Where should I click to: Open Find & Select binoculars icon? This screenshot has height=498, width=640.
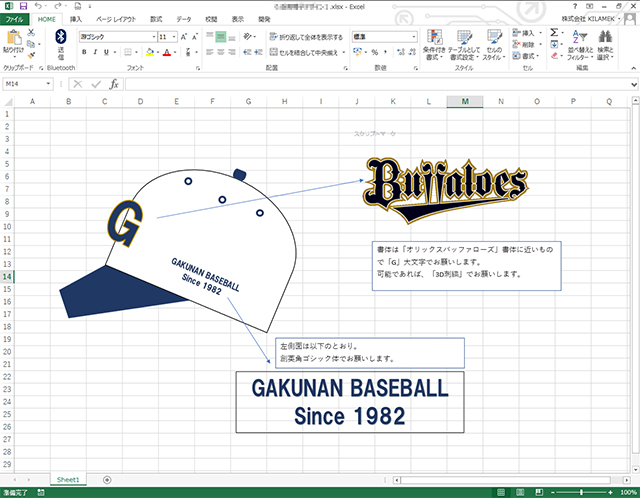[605, 45]
